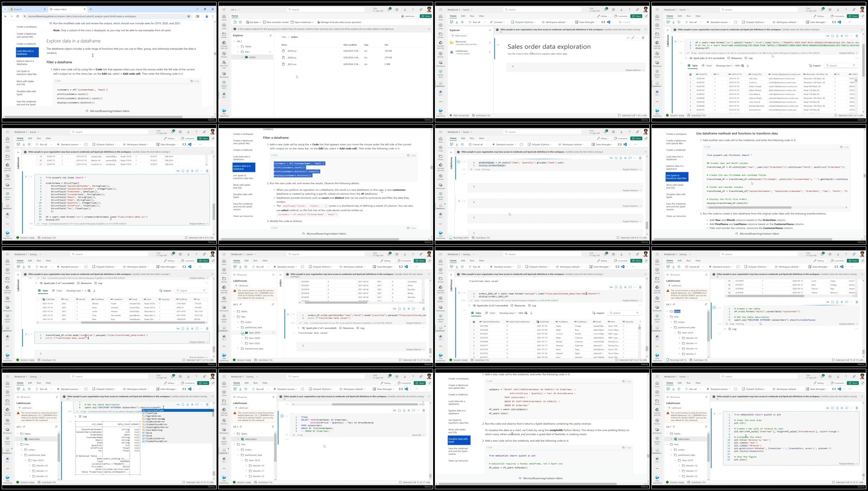Open the Connect session dropdown
This screenshot has height=491, width=868.
[498, 22]
